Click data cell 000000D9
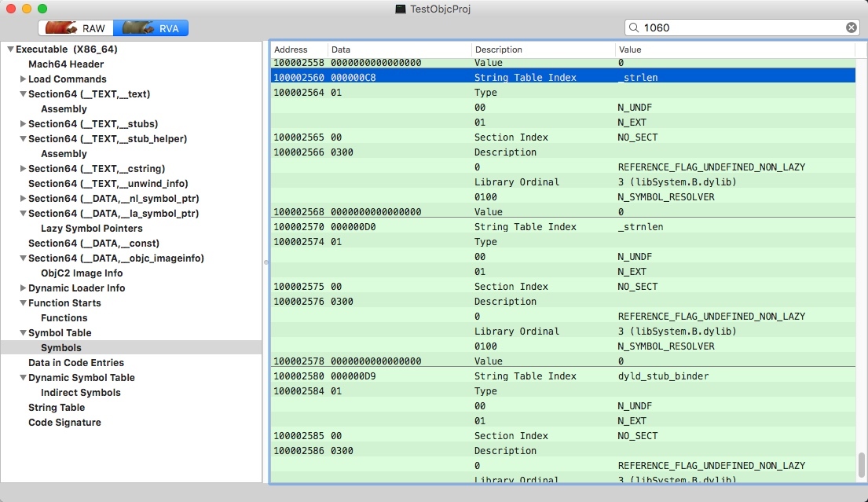The width and height of the screenshot is (868, 502). 353,376
